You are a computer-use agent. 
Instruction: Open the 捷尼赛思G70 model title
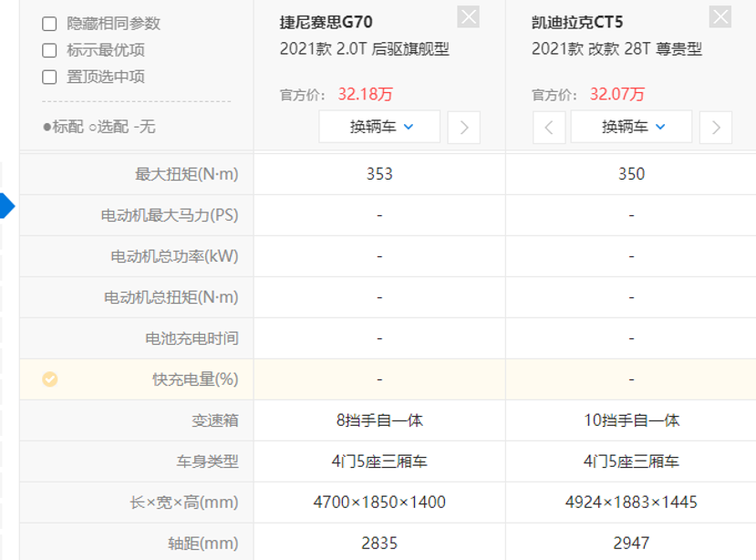(x=326, y=22)
